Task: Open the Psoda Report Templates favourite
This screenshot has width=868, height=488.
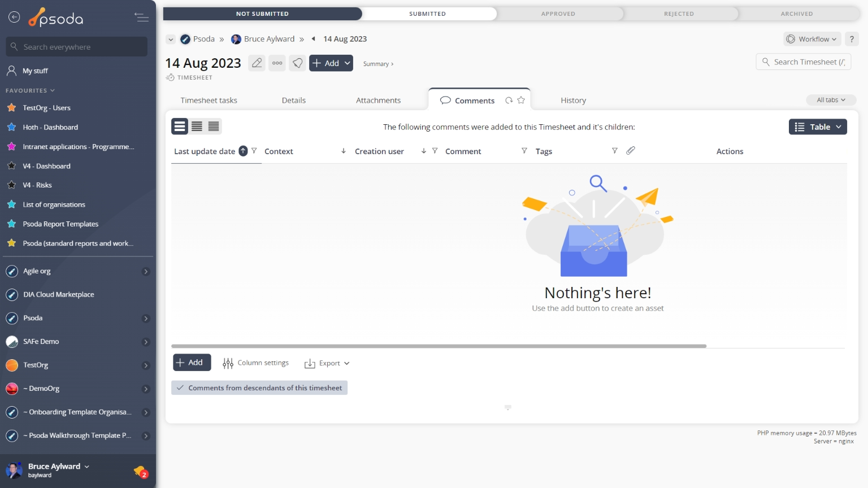Action: 60,224
